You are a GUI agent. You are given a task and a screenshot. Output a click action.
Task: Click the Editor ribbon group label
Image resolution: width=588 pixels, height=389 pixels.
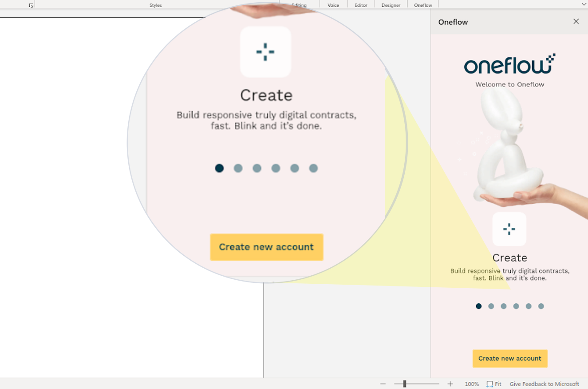point(361,5)
